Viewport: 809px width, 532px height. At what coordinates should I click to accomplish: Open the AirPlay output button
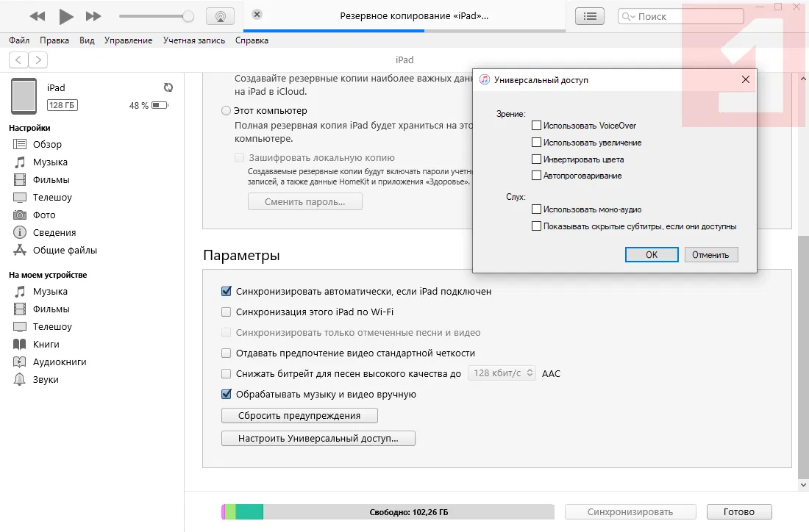tap(221, 16)
